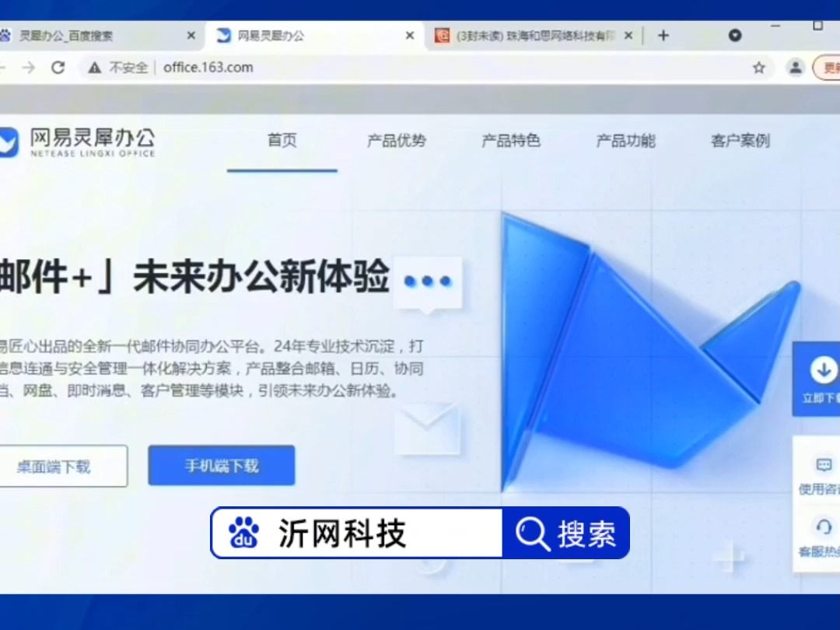
Task: Click the 立即下载 download arrow icon
Action: click(824, 369)
